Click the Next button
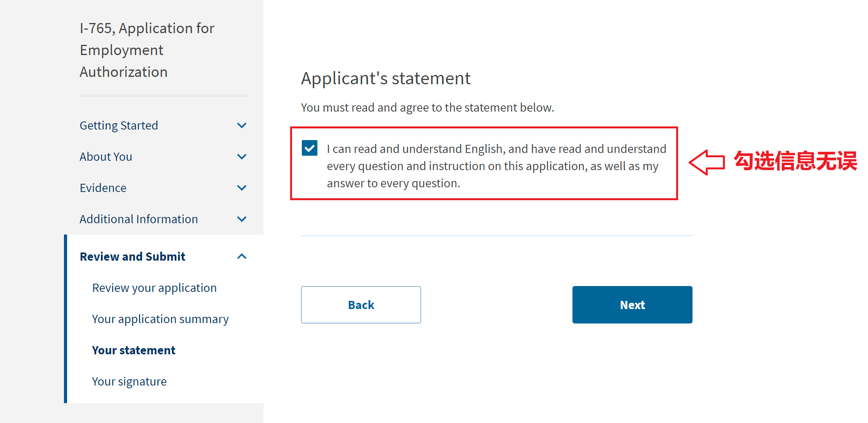Viewport: 868px width, 423px height. (632, 305)
